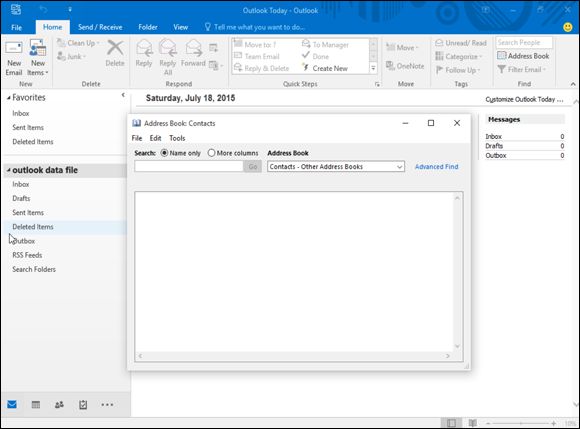580x429 pixels.
Task: Open Edit menu in Address Book
Action: pyautogui.click(x=155, y=138)
